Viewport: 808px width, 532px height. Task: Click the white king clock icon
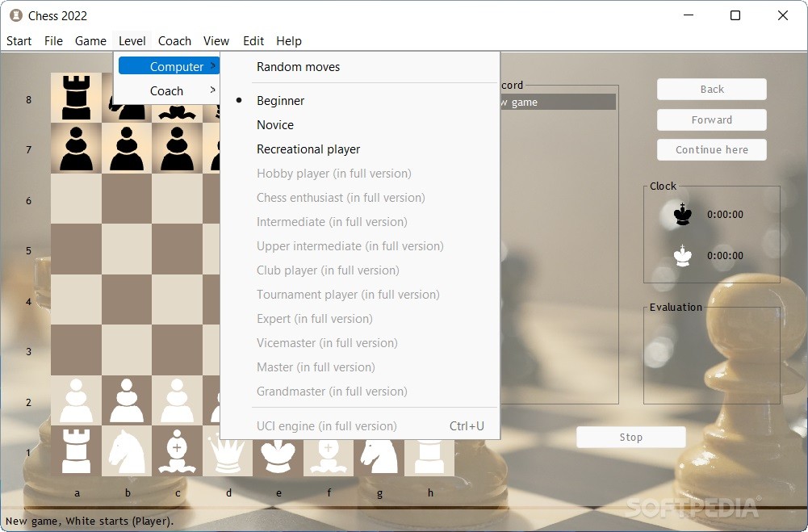coord(683,256)
